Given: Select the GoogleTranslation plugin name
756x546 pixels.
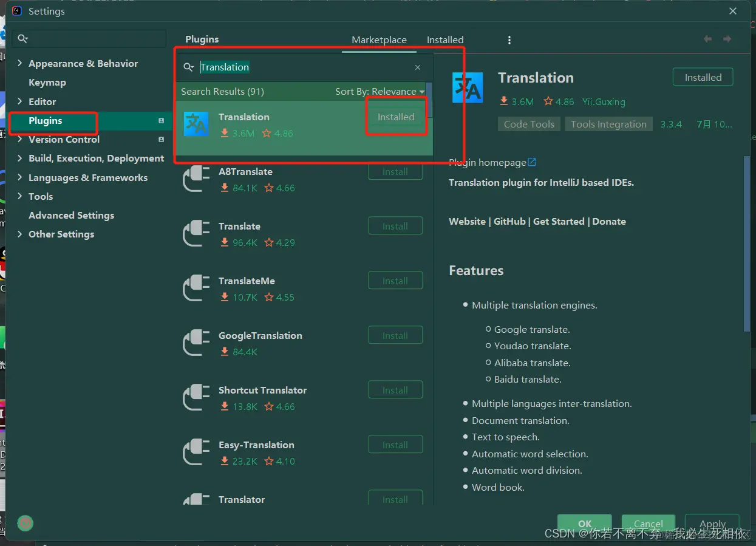Looking at the screenshot, I should coord(261,336).
